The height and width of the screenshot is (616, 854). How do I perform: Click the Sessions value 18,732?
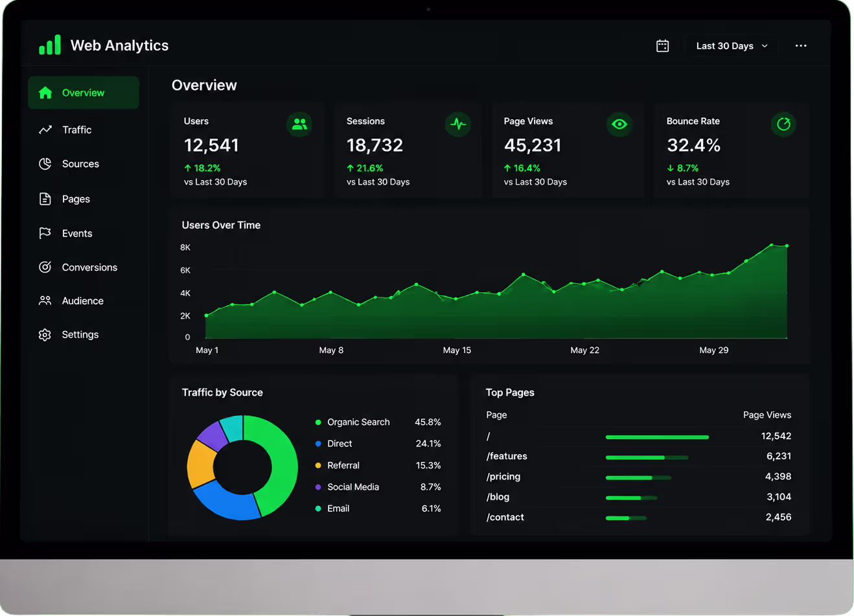click(x=375, y=145)
